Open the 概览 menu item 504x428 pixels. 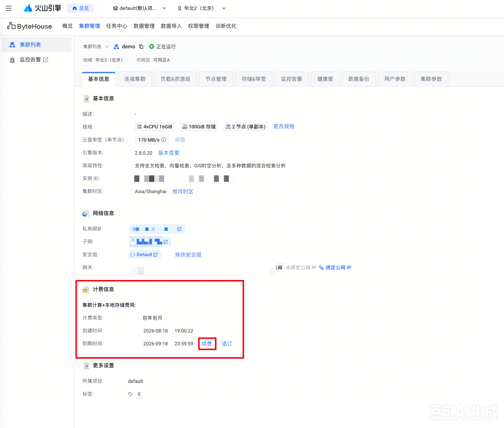click(x=67, y=26)
